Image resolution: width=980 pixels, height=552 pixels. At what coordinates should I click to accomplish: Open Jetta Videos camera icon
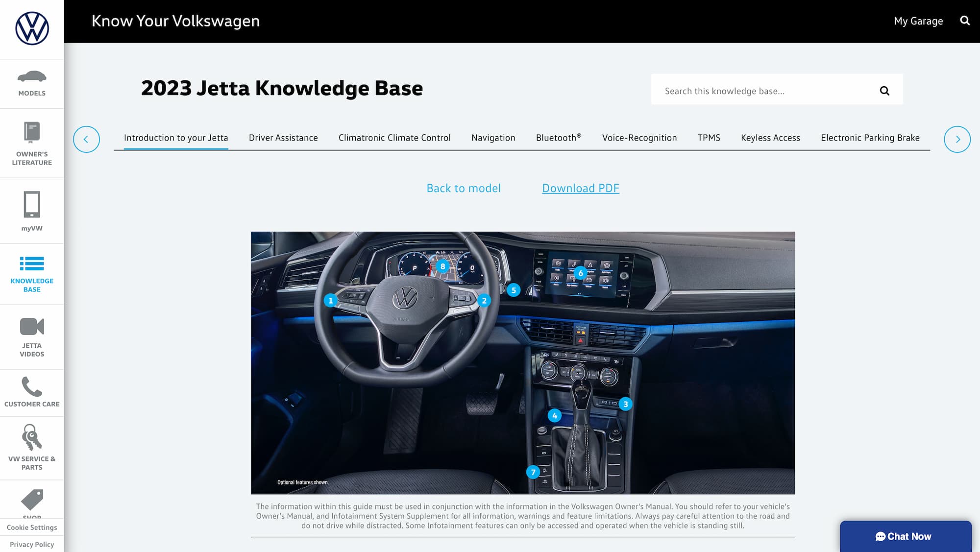[32, 327]
